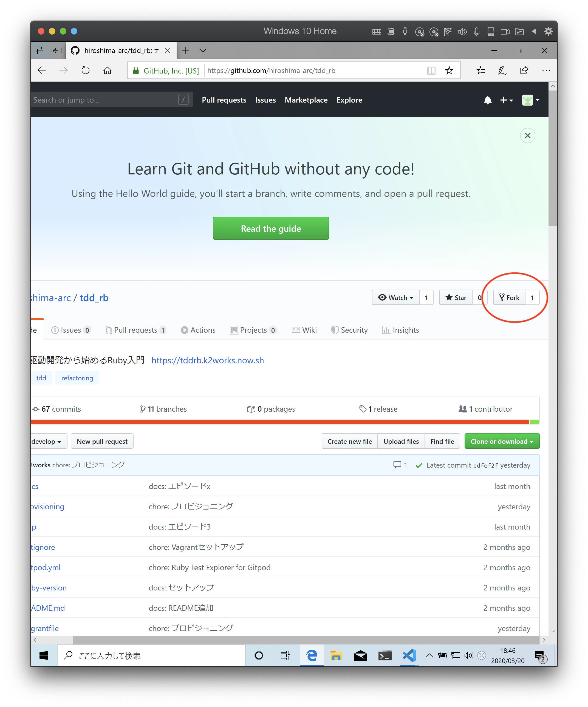Switch to repository Pull requests tab
The image size is (588, 707).
point(136,330)
